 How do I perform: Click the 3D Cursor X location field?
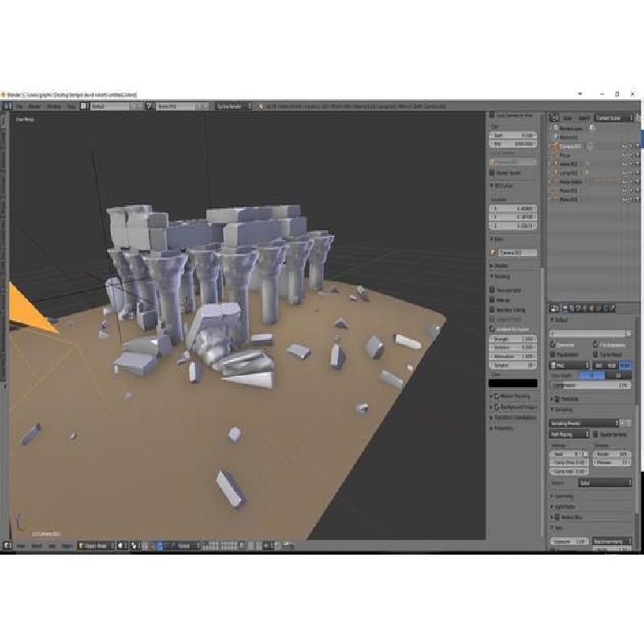[x=514, y=208]
